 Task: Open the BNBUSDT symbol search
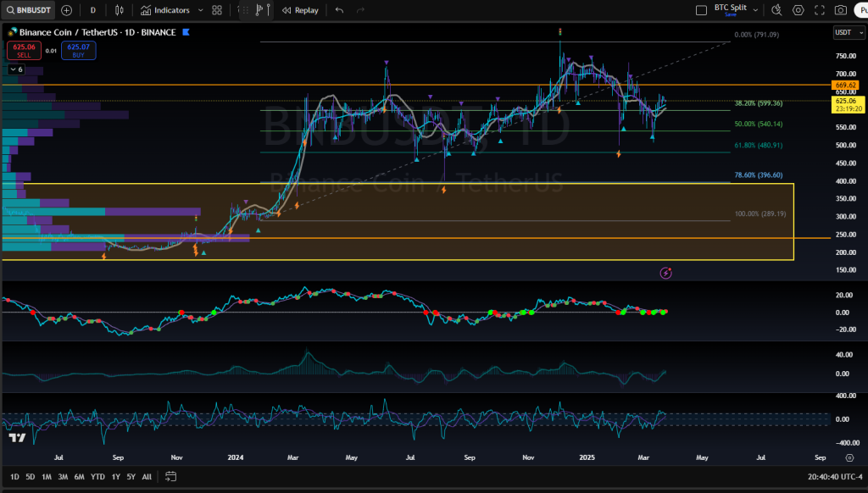tap(29, 10)
